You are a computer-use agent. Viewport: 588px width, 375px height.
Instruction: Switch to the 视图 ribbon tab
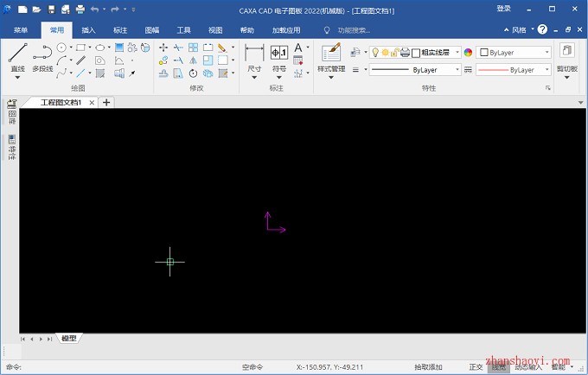coord(215,30)
